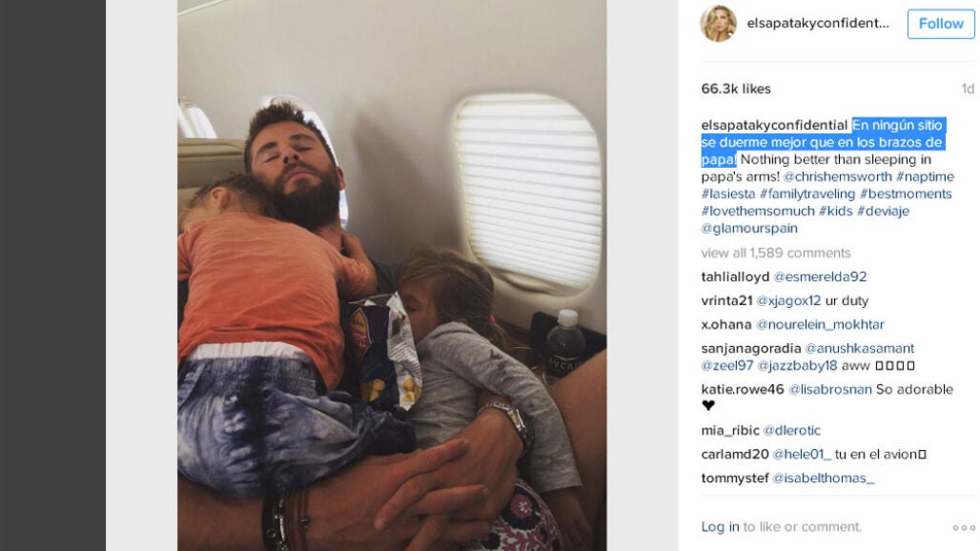Follow the elsapatakyconfidential account
This screenshot has height=551, width=980.
(941, 24)
